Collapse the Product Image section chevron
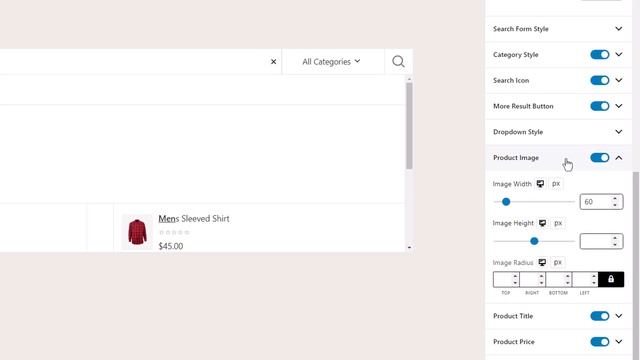The image size is (640, 360). [x=619, y=158]
